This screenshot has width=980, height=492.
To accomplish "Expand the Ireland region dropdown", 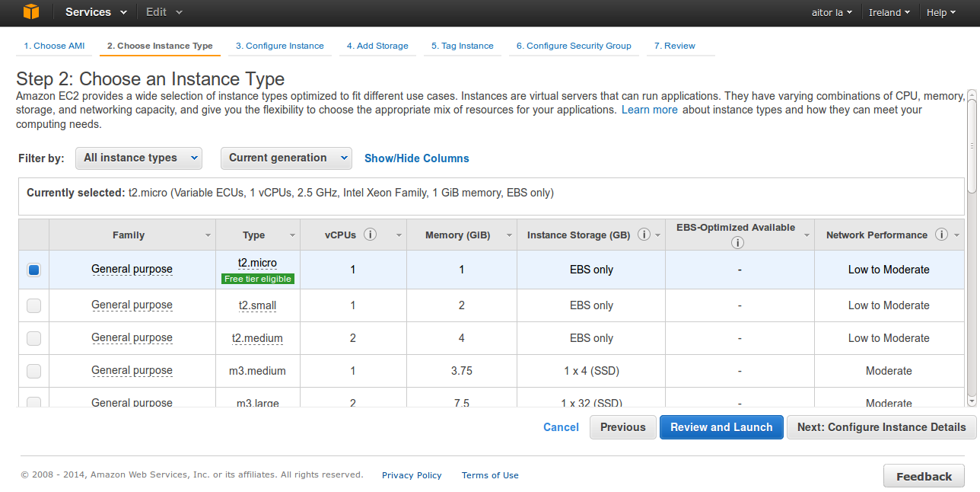I will click(x=889, y=12).
